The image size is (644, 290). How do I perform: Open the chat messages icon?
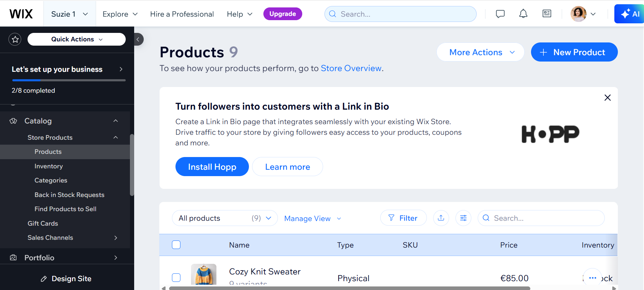pos(500,14)
